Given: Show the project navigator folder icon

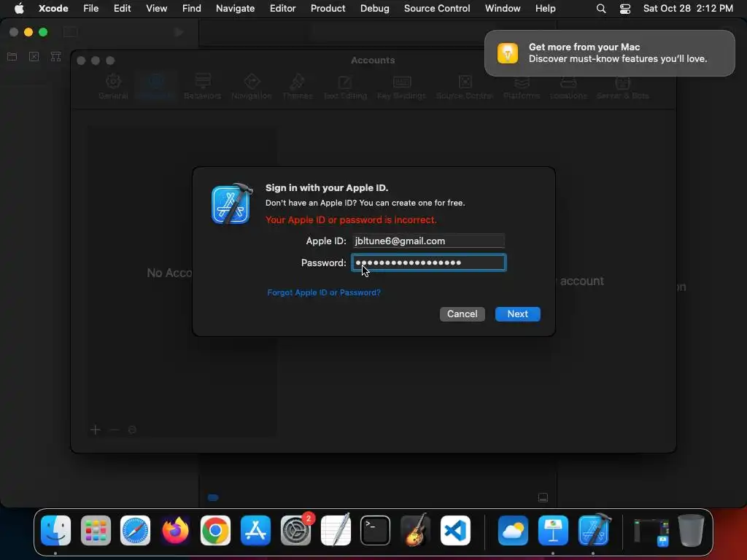Looking at the screenshot, I should click(x=12, y=57).
